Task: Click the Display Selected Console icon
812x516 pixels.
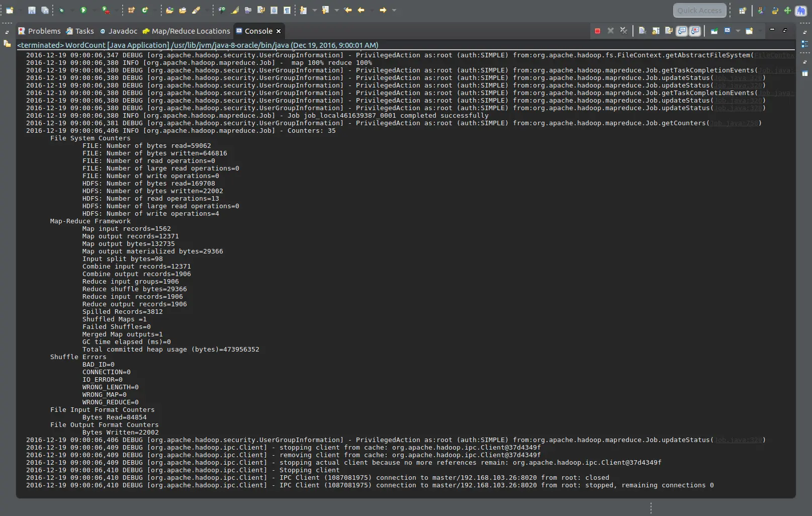Action: (727, 31)
